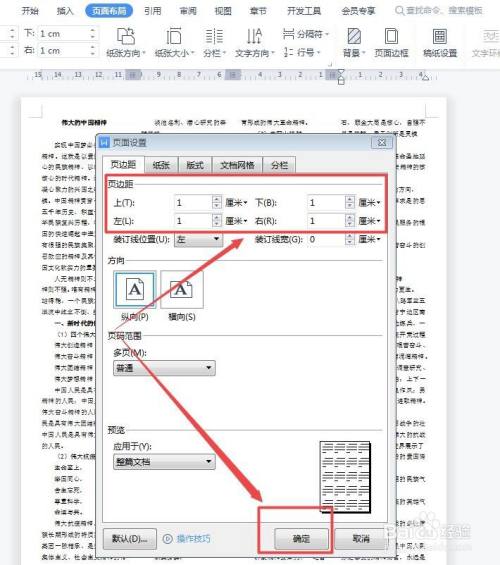Open the 操作技巧 tips link
Image resolution: width=500 pixels, height=565 pixels.
click(187, 539)
